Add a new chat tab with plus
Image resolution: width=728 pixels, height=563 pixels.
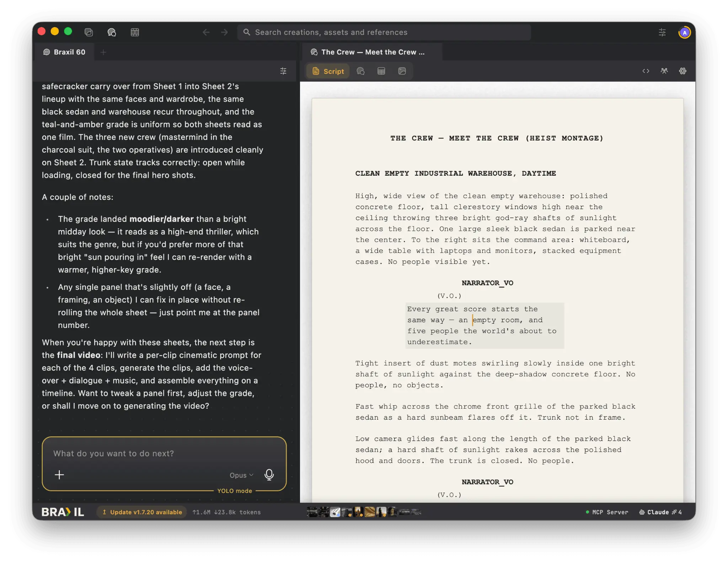(x=103, y=52)
